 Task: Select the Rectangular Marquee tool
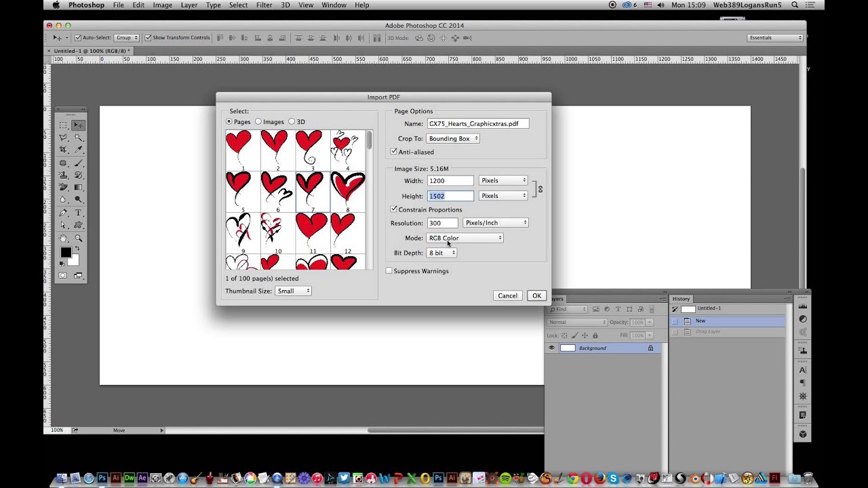(63, 125)
